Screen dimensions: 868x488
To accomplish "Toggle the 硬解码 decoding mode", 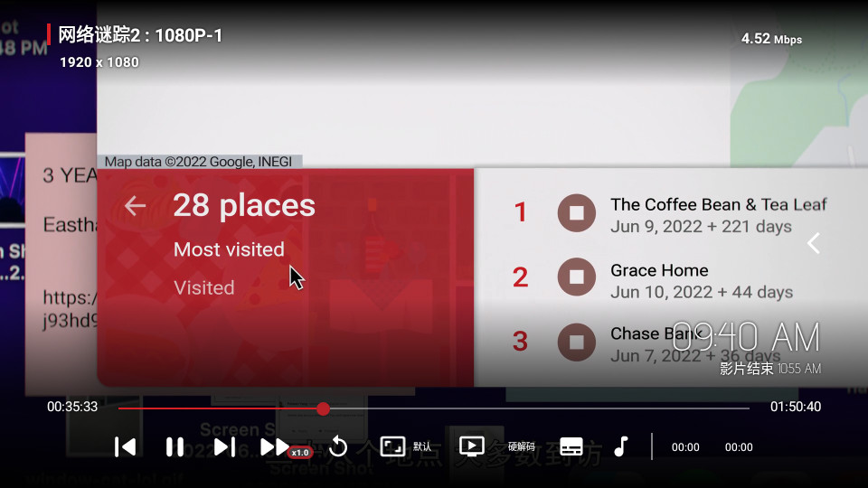I will (522, 446).
